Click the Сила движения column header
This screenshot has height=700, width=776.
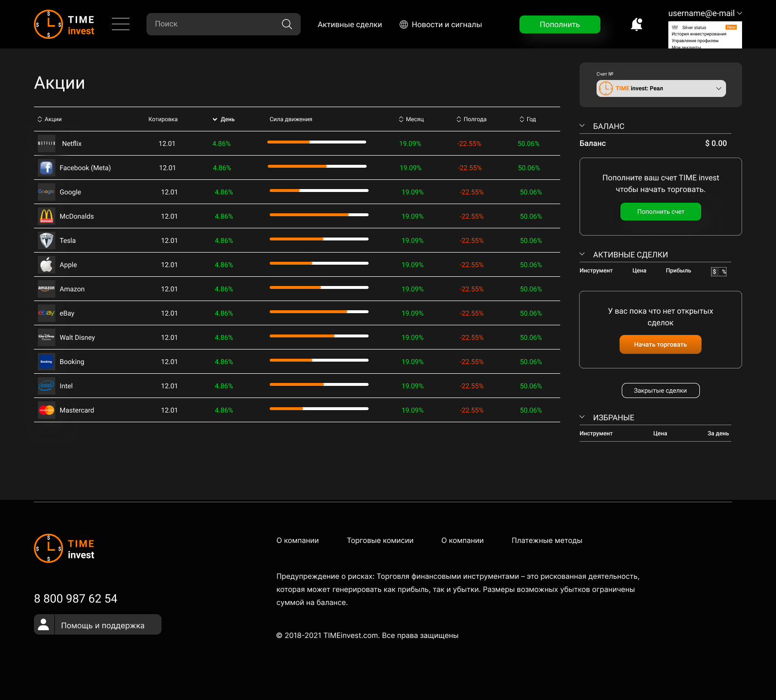tap(291, 119)
